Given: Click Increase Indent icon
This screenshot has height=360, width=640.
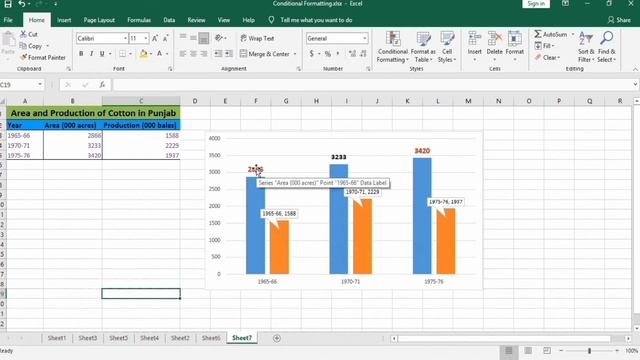Looking at the screenshot, I should click(x=229, y=54).
